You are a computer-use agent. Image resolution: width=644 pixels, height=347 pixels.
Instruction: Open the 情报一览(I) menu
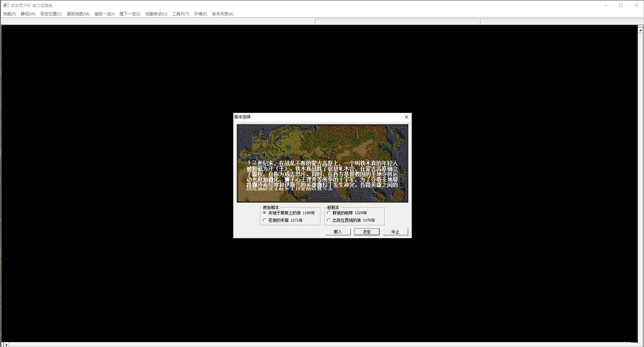104,14
